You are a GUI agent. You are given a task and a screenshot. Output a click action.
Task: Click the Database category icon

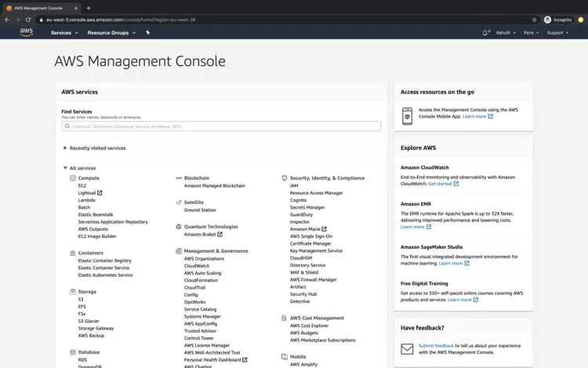pos(73,352)
